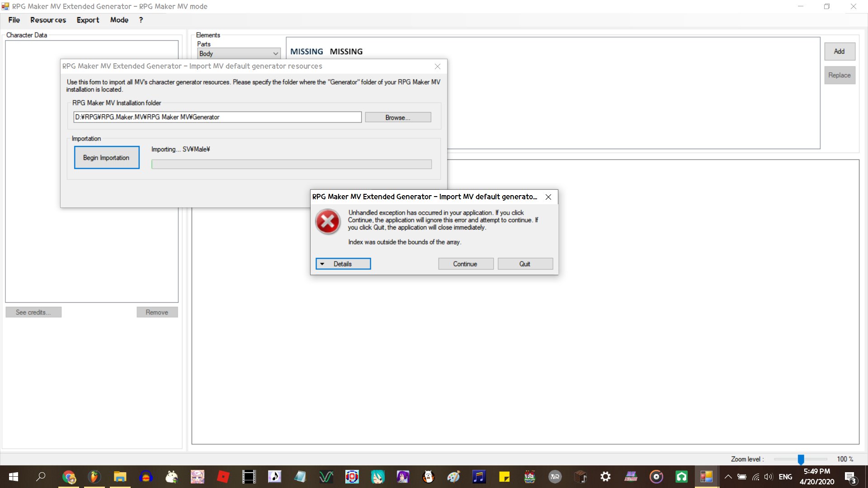Open music note app in taskbar
Viewport: 868px width, 488px height.
coord(274,477)
